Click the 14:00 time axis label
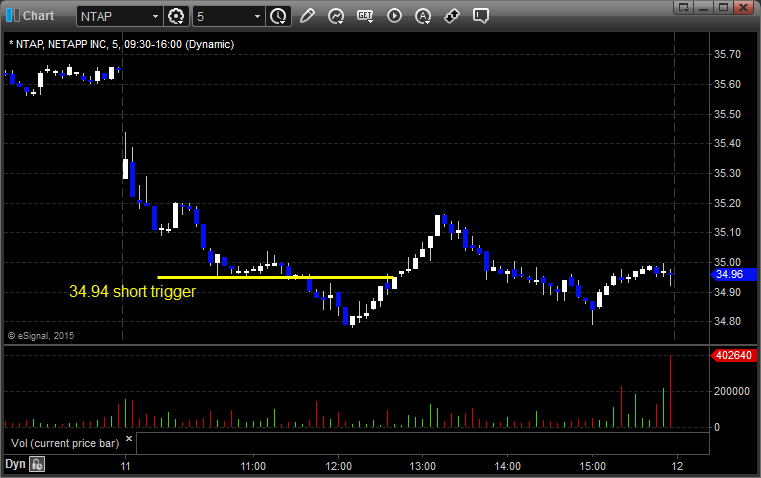761x478 pixels. (x=507, y=466)
